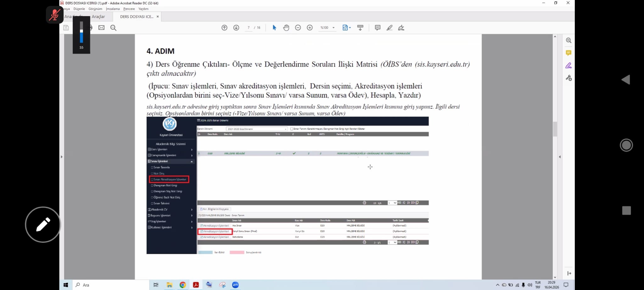Toggle the round record button on right
Image resolution: width=644 pixels, height=290 pixels.
click(x=626, y=145)
